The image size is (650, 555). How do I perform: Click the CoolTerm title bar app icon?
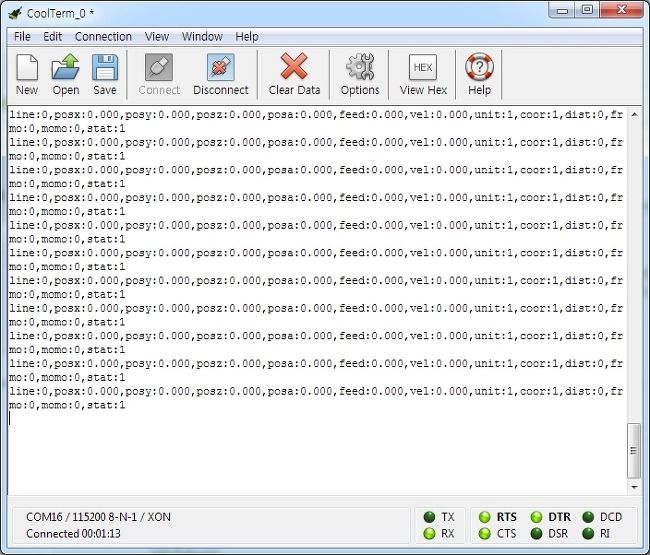[x=15, y=13]
